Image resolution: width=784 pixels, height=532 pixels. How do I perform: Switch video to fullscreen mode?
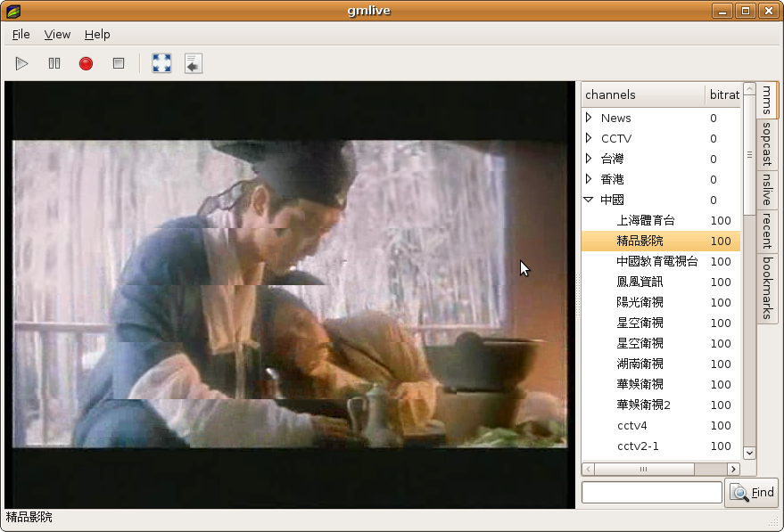pos(161,63)
